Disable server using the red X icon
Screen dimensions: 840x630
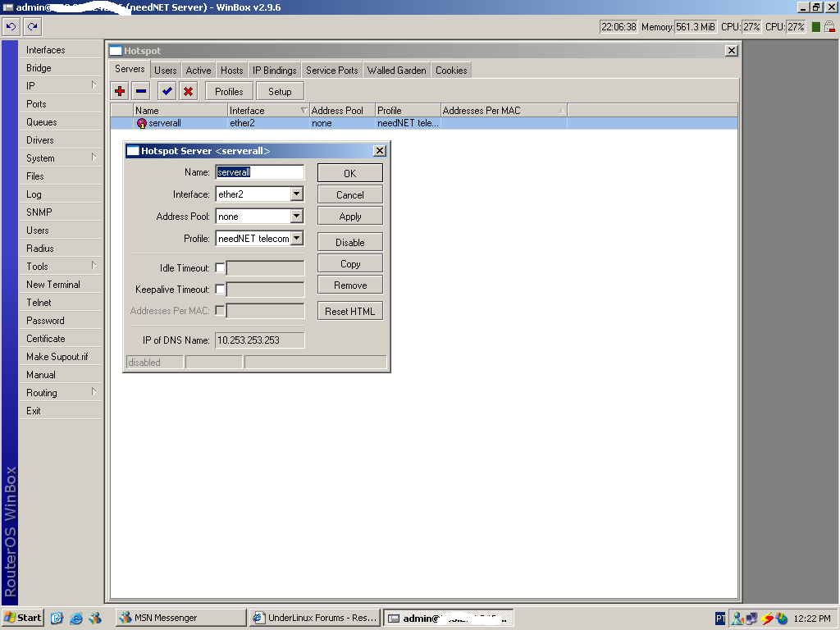[188, 91]
